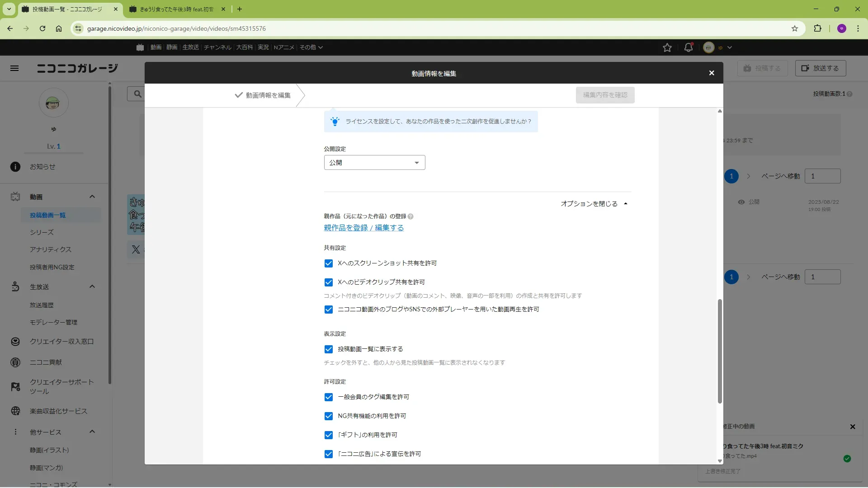Image resolution: width=868 pixels, height=488 pixels.
Task: Disable 「ギフト」の利用を許可 checkbox
Action: pyautogui.click(x=329, y=435)
